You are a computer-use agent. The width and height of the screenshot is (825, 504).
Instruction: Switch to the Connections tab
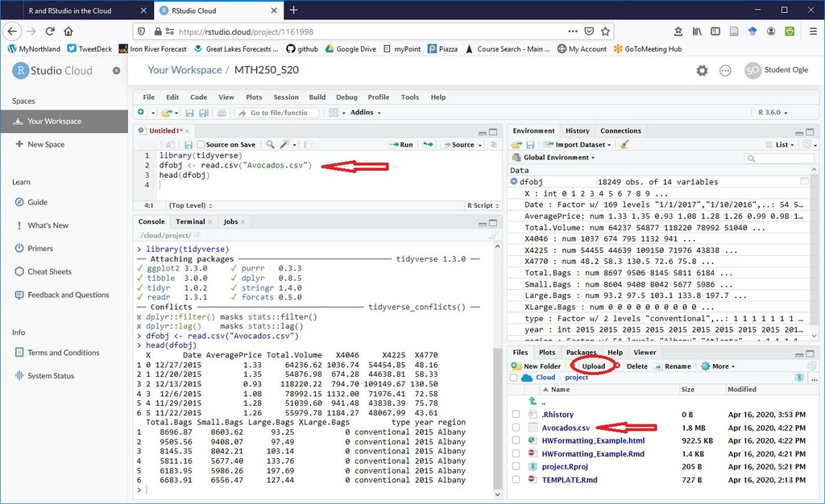[x=620, y=131]
